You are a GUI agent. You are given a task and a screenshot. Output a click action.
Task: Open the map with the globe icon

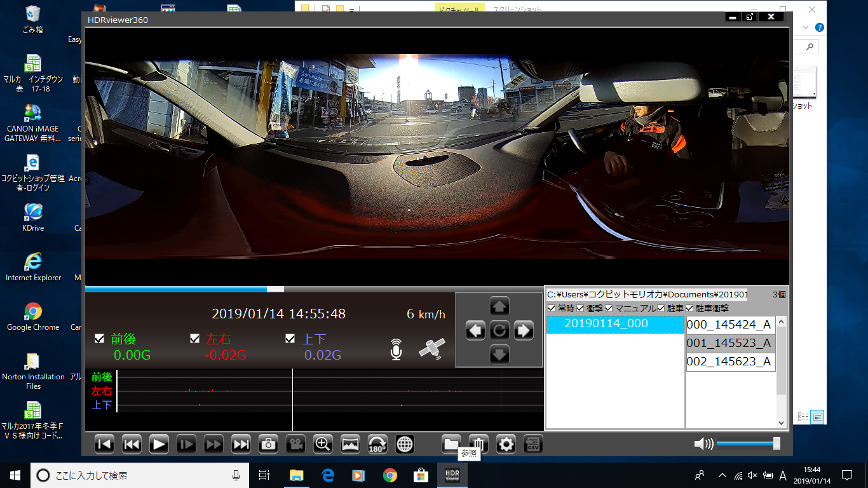pyautogui.click(x=405, y=444)
